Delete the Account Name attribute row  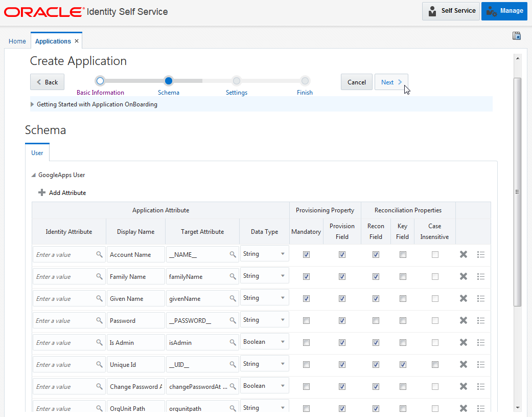pyautogui.click(x=464, y=254)
